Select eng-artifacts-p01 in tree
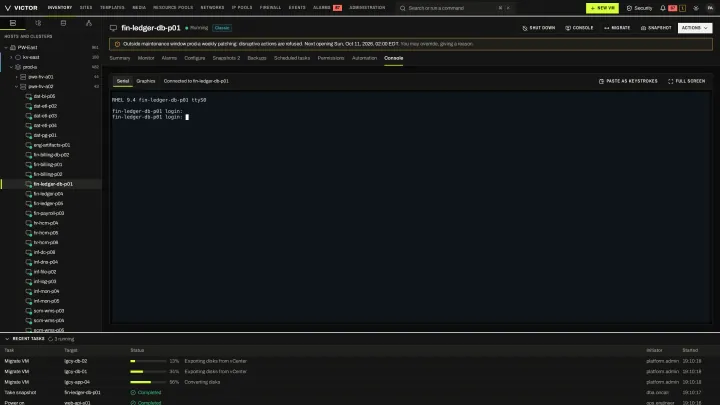Image resolution: width=720 pixels, height=405 pixels. pyautogui.click(x=52, y=146)
